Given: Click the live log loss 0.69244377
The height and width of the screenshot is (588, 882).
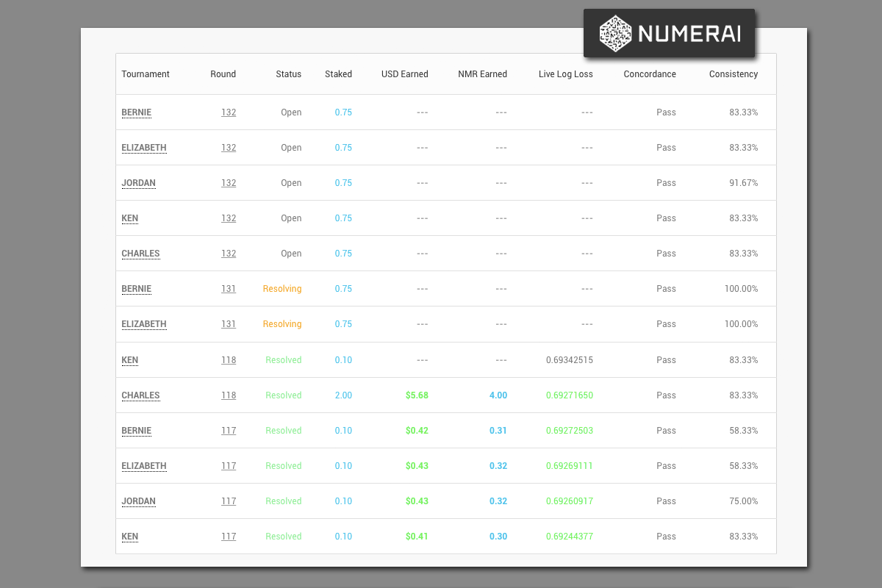Looking at the screenshot, I should 570,537.
